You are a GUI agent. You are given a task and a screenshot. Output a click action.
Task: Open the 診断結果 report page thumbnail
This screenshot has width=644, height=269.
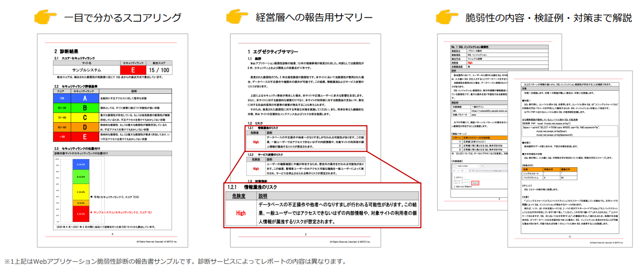(113, 141)
